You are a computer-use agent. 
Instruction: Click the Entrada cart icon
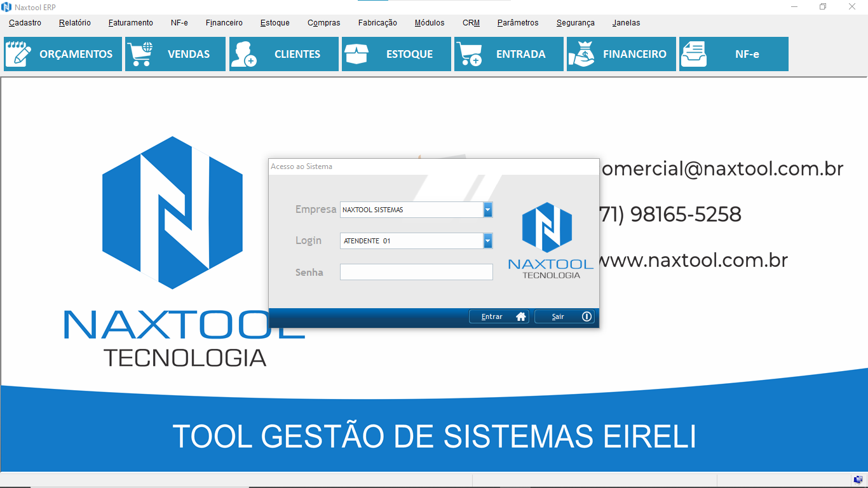click(469, 54)
